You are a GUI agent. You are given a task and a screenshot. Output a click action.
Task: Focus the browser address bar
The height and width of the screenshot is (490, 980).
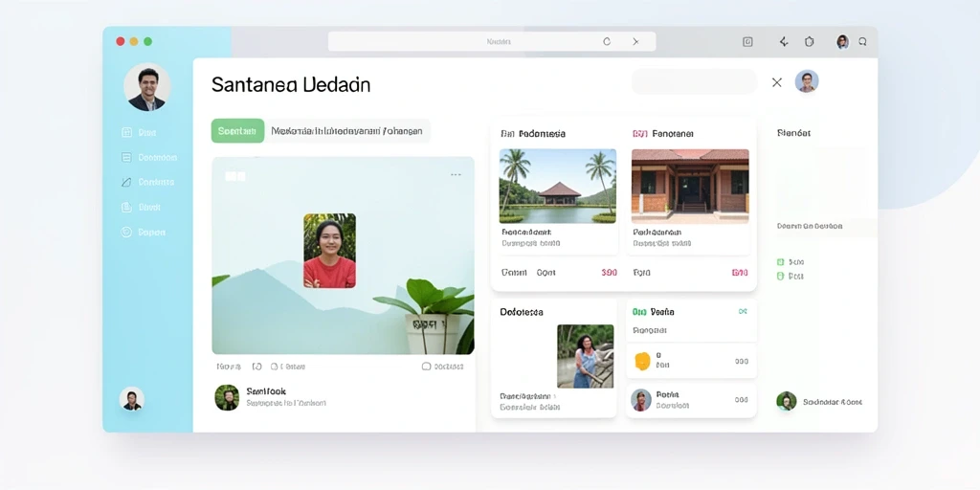492,41
